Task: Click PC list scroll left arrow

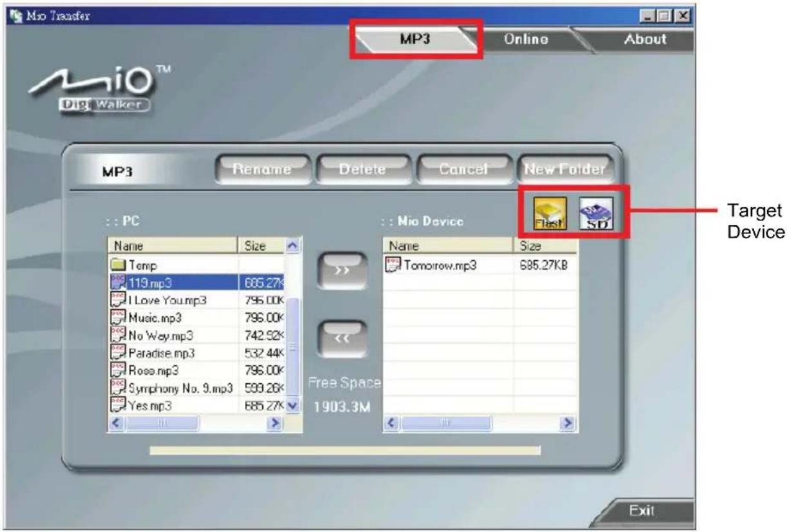Action: (116, 423)
